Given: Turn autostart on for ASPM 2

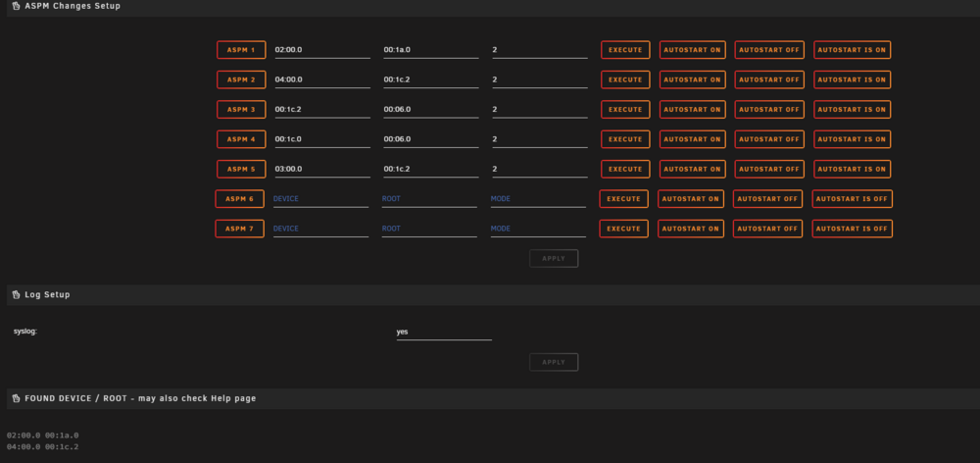Looking at the screenshot, I should coord(693,80).
